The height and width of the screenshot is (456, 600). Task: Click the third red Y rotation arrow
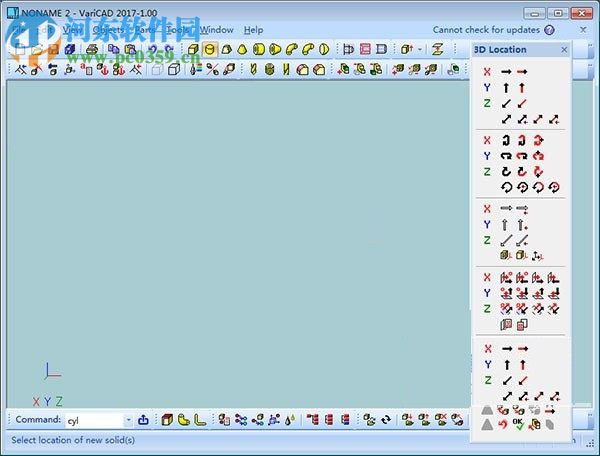[x=538, y=156]
